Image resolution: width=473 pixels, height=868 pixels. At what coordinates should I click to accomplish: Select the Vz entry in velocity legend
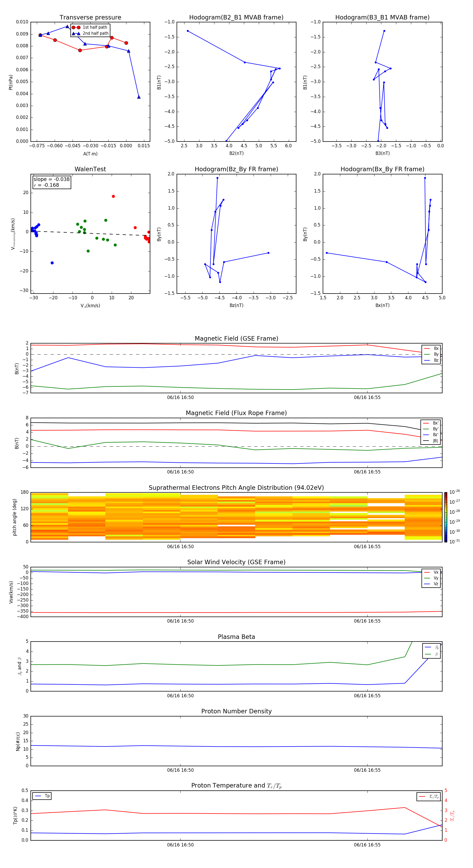tap(431, 584)
